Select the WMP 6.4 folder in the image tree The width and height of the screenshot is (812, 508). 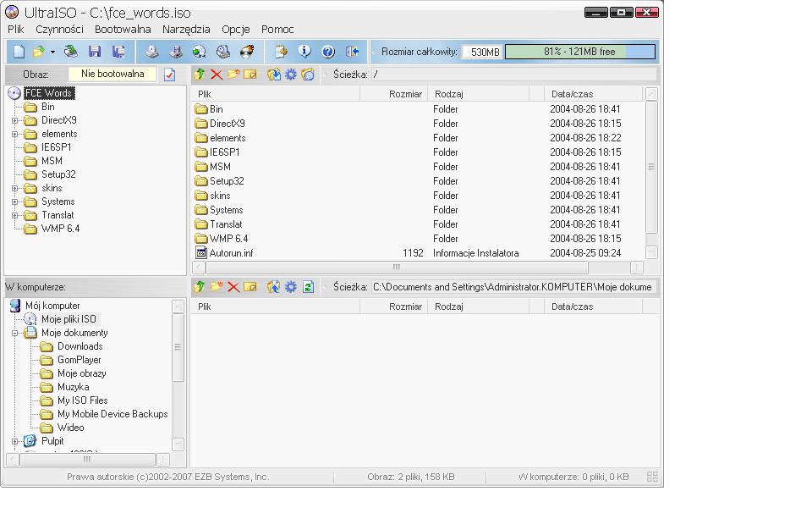pos(60,229)
